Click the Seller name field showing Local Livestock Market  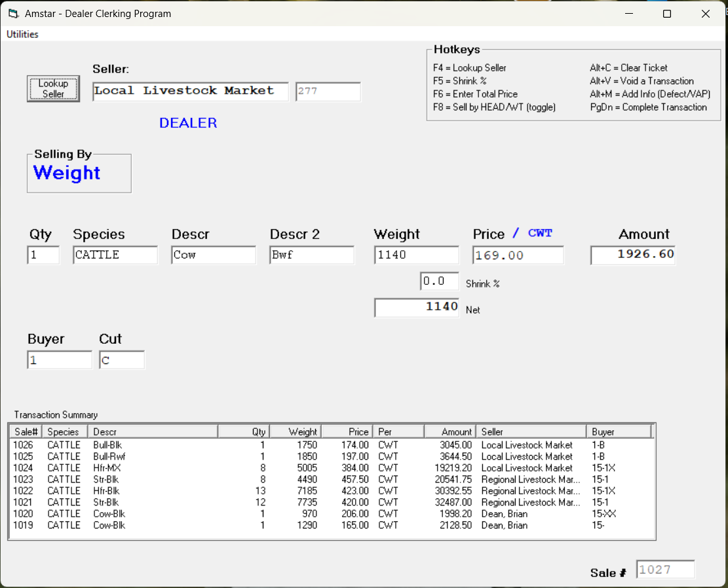pyautogui.click(x=190, y=92)
